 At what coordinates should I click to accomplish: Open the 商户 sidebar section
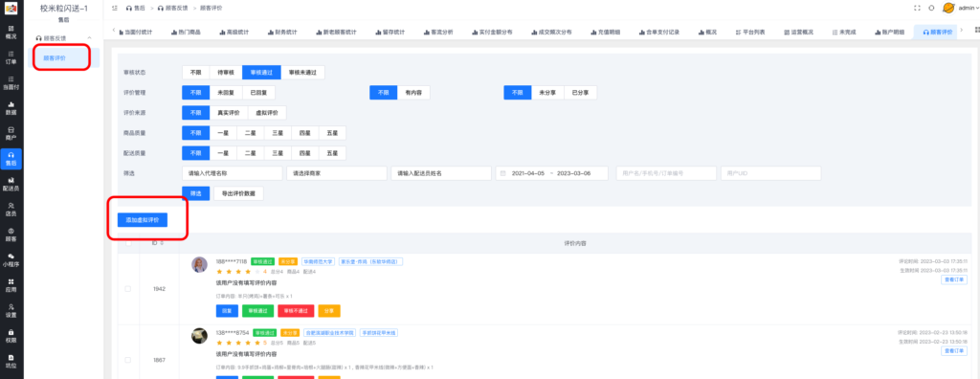[x=11, y=134]
